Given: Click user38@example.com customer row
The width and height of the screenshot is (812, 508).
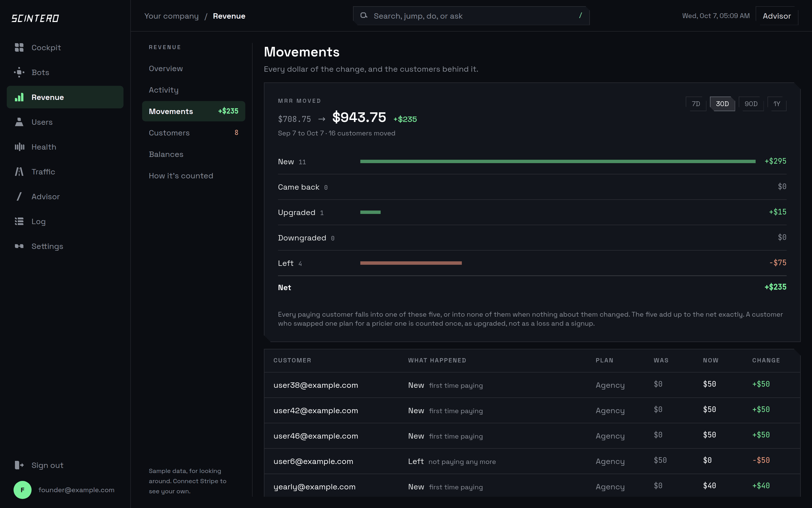Looking at the screenshot, I should (532, 385).
